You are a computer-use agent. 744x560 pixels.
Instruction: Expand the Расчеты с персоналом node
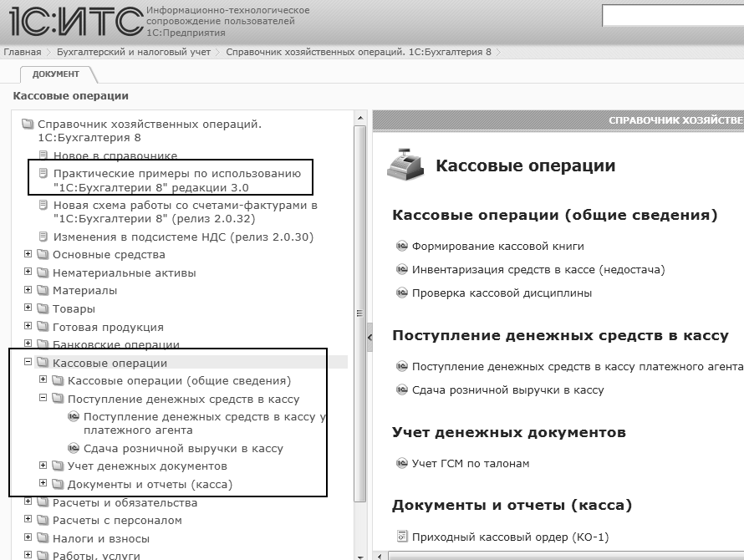(28, 519)
